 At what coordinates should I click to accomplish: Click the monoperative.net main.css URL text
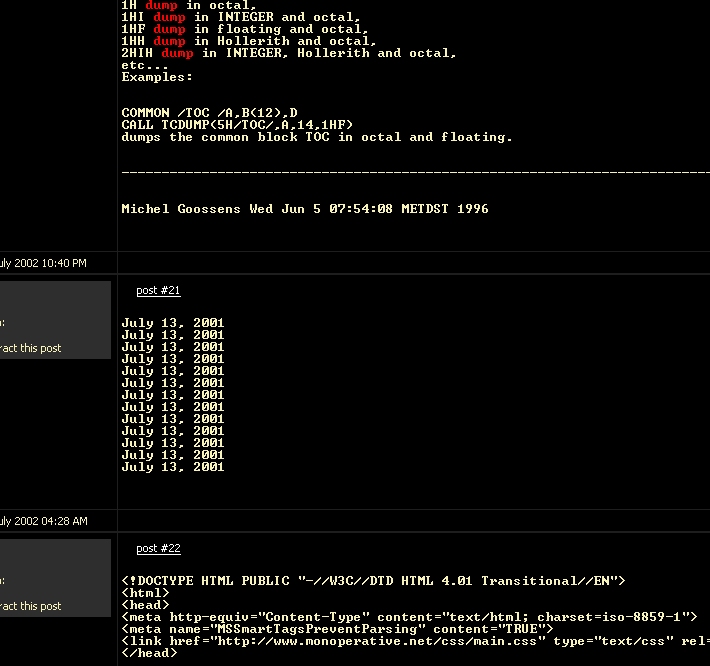pos(377,641)
